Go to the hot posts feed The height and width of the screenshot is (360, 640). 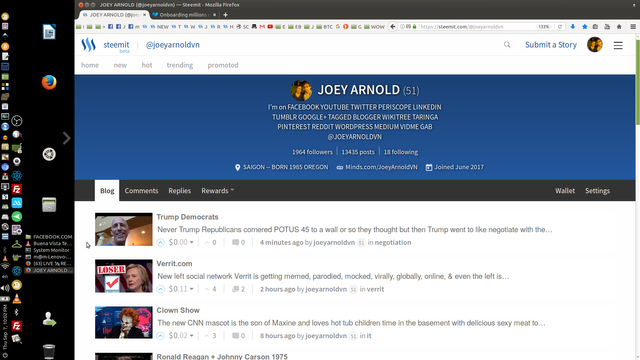click(147, 65)
